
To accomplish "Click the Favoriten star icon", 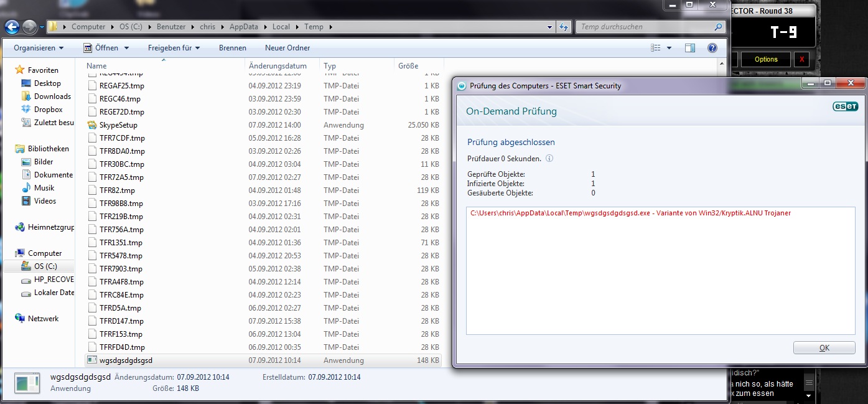I will (20, 70).
